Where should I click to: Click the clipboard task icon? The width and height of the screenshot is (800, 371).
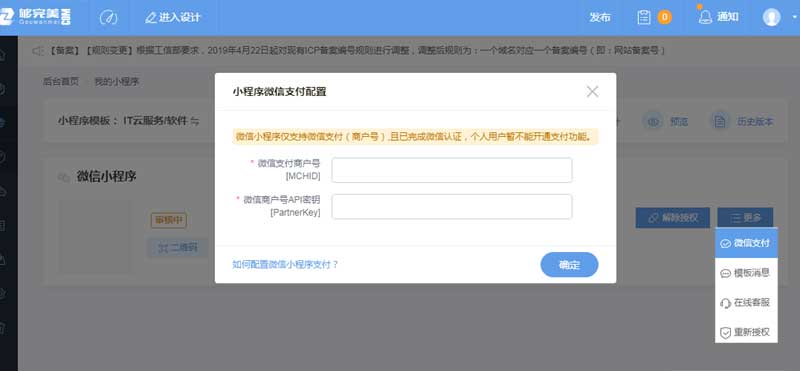644,17
